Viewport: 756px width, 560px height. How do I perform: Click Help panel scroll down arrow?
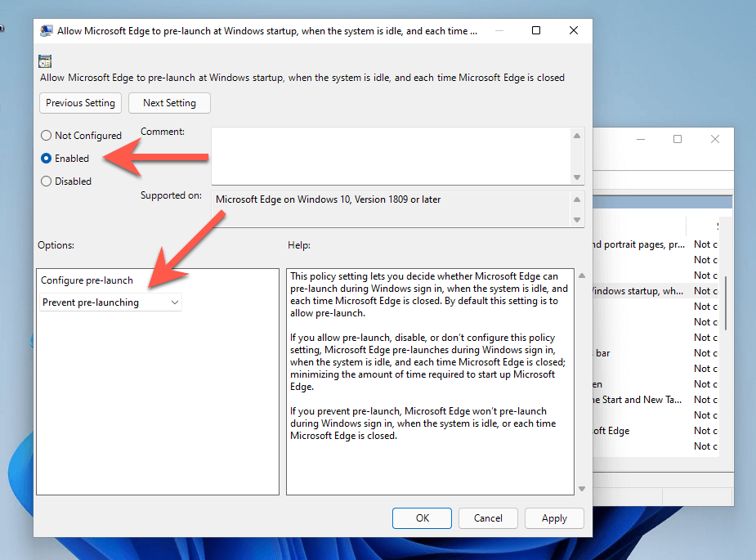point(582,489)
